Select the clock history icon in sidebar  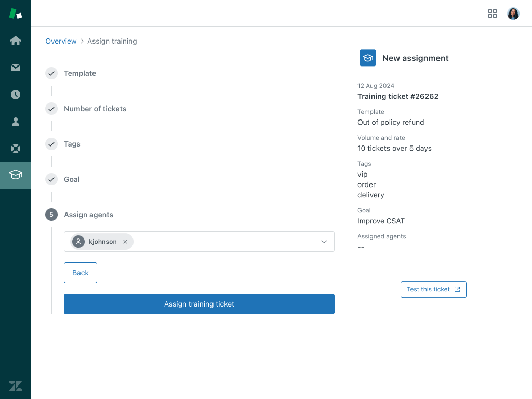tap(15, 95)
